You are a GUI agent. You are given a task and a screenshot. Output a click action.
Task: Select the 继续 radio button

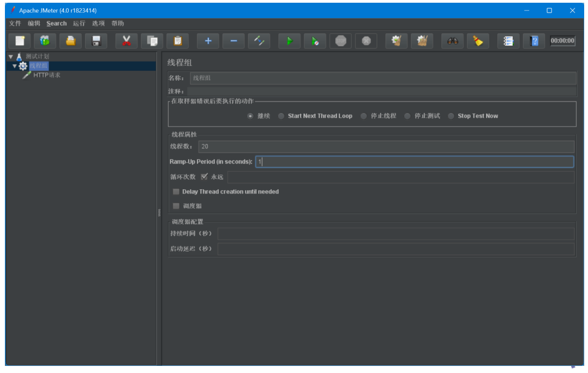[x=250, y=116]
